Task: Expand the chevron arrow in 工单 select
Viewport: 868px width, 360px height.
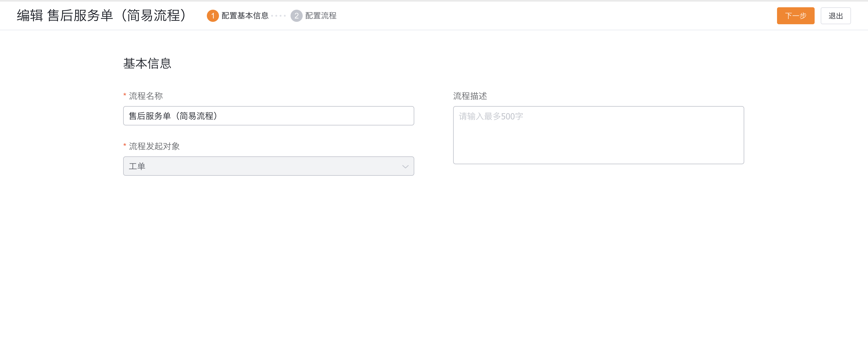Action: coord(405,166)
